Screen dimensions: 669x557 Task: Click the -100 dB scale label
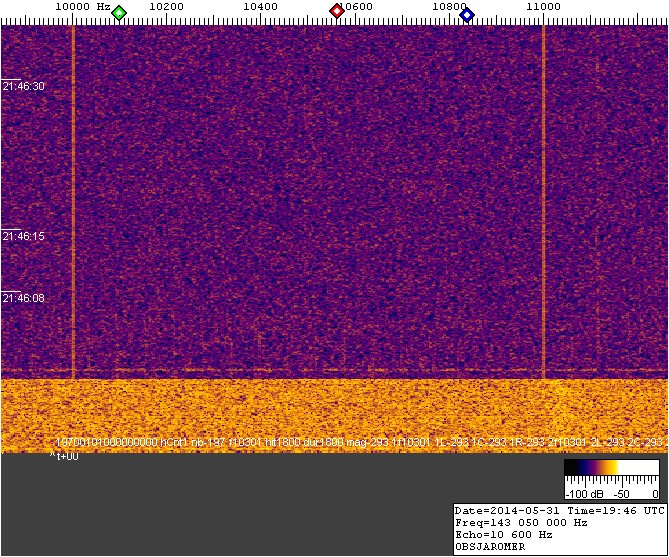[x=580, y=494]
